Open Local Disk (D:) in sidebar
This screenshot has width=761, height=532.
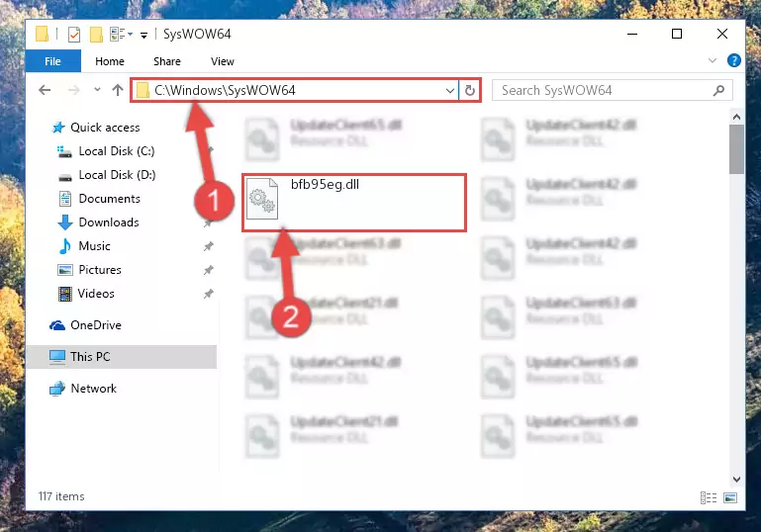tap(117, 175)
